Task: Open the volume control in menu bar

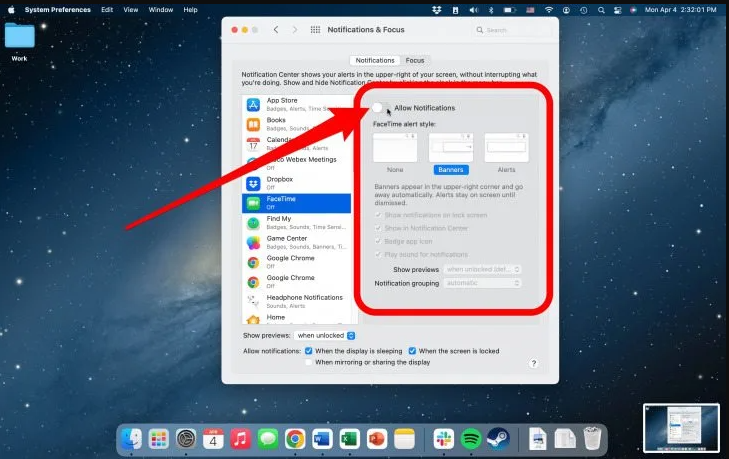Action: click(x=474, y=9)
